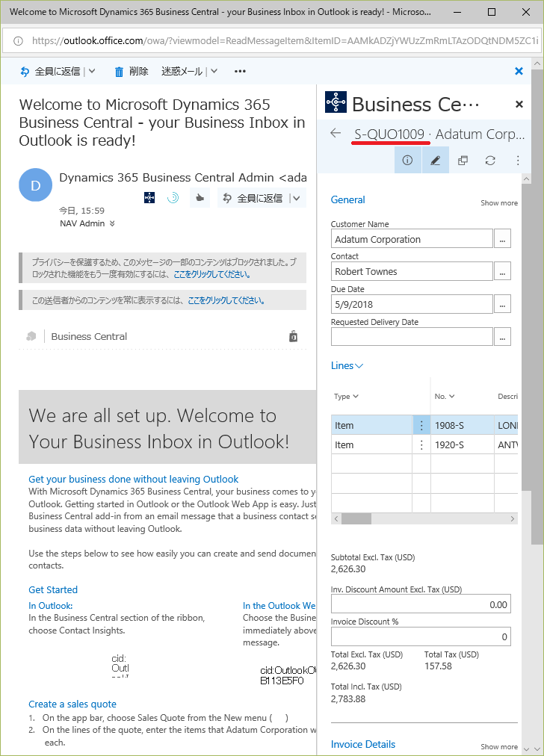Viewport: 544px width, 756px height.
Task: Click the thumbs-up like icon
Action: (x=200, y=198)
